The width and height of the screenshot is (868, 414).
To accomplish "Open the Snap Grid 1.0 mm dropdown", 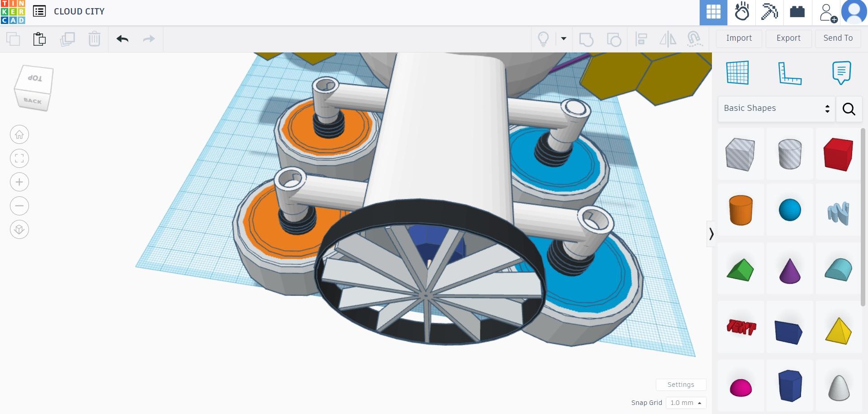I will tap(686, 403).
